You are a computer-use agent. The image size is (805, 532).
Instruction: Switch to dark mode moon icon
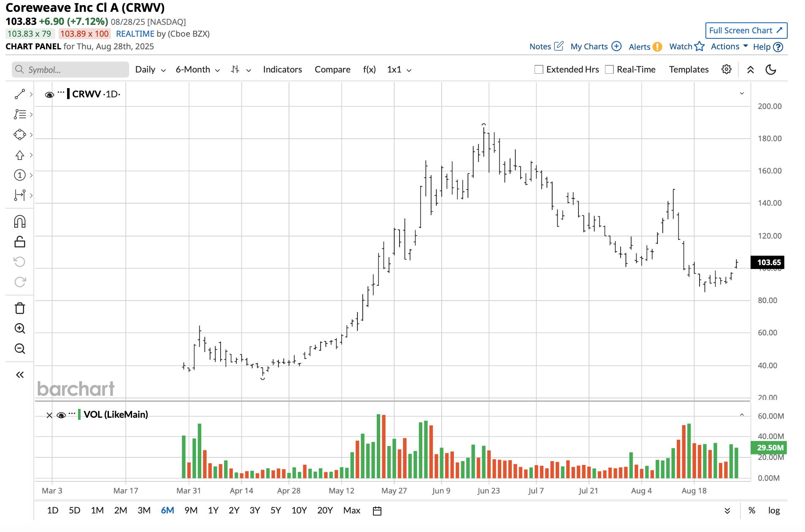coord(771,70)
